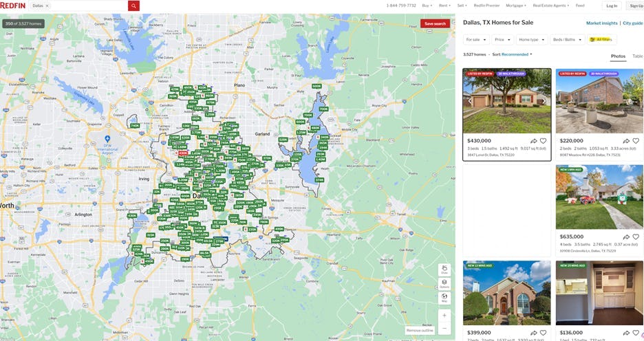Click the "350 of 3,527 homes" badge
644x341 pixels.
23,24
